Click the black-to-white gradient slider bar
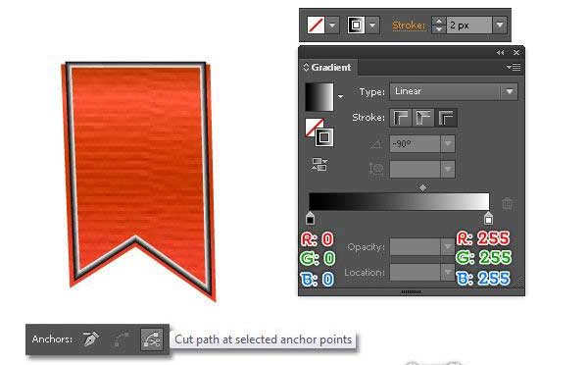This screenshot has width=588, height=365. (399, 202)
